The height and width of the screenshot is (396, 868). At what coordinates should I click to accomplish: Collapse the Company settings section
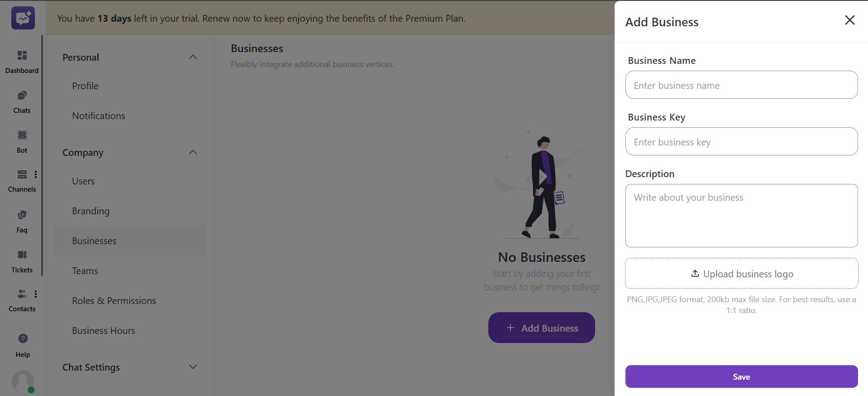193,152
